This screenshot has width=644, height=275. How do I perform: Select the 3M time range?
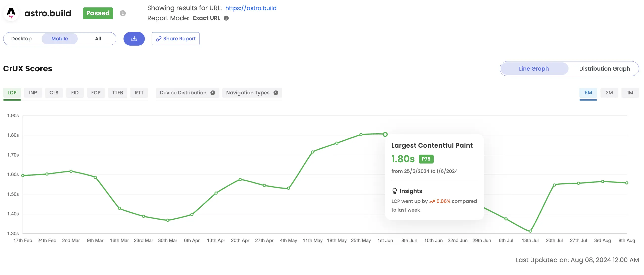609,93
